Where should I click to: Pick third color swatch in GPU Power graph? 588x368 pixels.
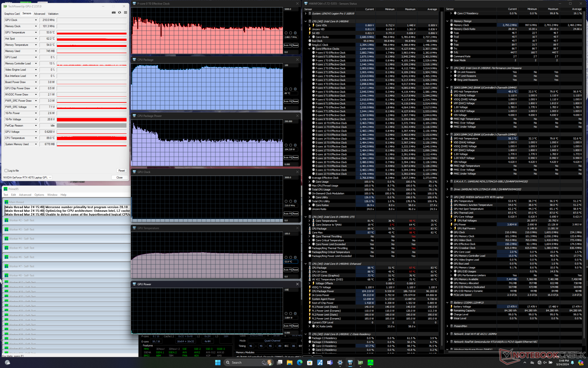[x=295, y=313]
